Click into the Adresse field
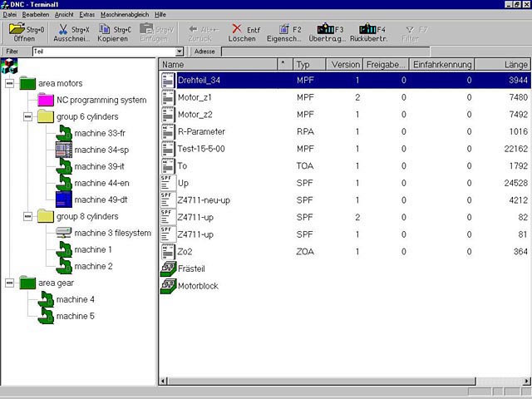532x399 pixels. tap(325, 52)
